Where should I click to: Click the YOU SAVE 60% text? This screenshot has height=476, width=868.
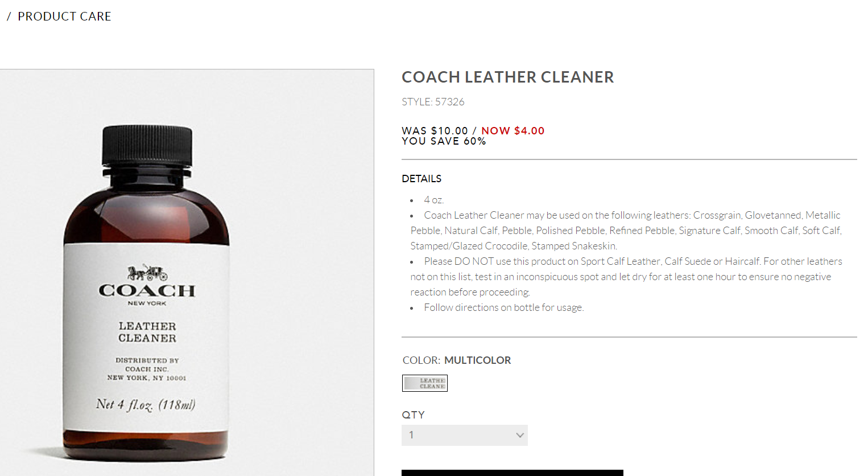click(x=444, y=141)
